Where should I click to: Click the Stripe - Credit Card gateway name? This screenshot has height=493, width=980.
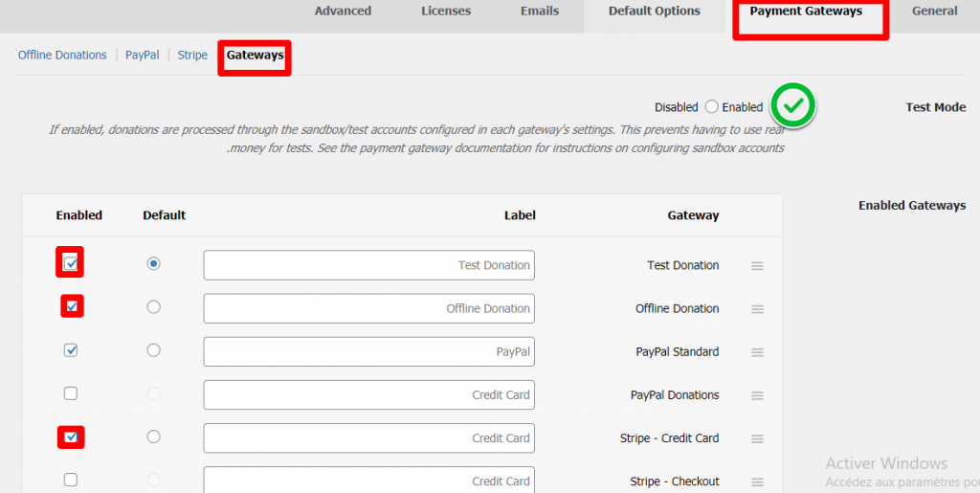(x=669, y=438)
